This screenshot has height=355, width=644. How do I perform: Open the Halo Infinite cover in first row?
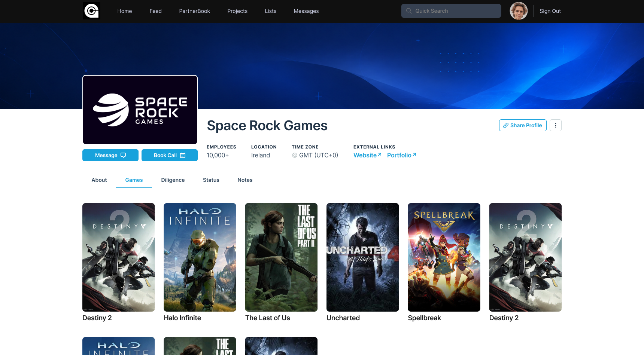(200, 257)
